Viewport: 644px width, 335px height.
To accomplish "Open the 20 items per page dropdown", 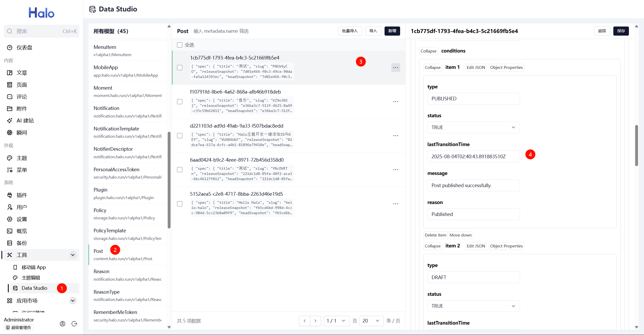I will click(x=371, y=321).
